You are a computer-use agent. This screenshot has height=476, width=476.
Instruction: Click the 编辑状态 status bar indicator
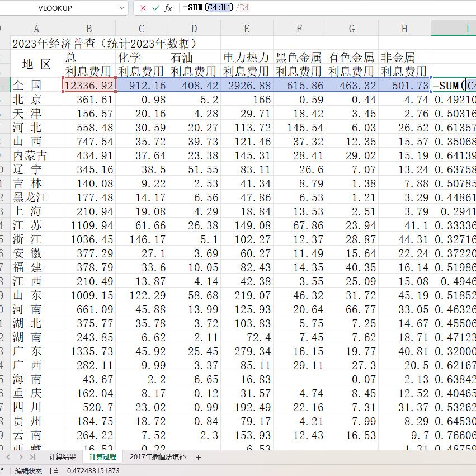coord(28,471)
